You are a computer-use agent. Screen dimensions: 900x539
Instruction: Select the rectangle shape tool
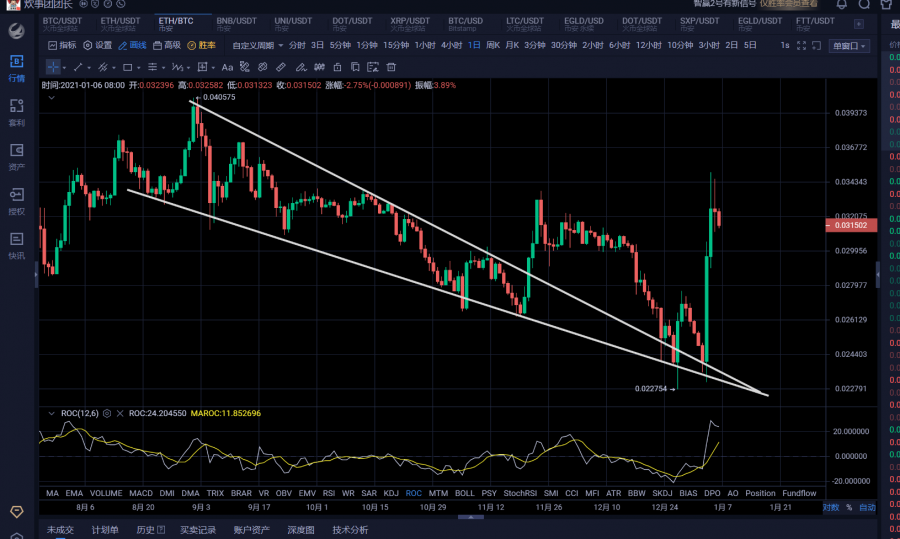[x=127, y=67]
